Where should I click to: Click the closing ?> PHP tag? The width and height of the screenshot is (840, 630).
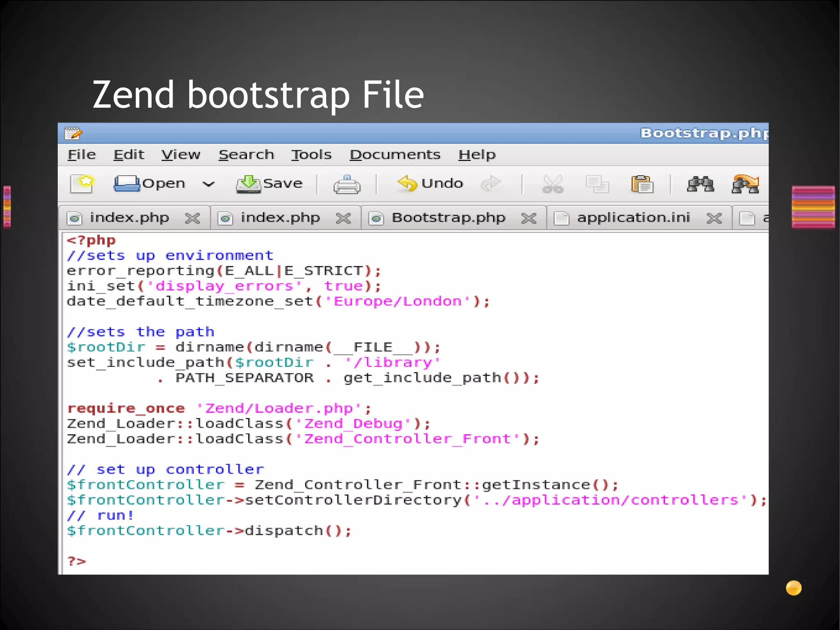(x=77, y=561)
